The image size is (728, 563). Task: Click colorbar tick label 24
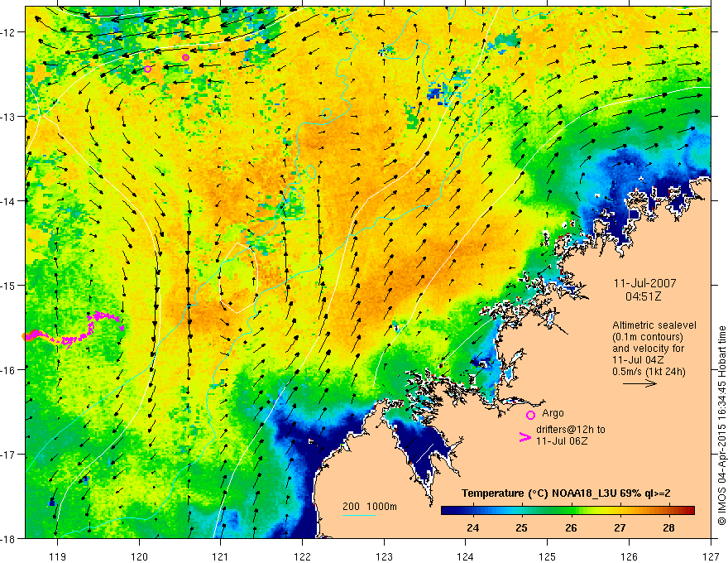point(473,527)
